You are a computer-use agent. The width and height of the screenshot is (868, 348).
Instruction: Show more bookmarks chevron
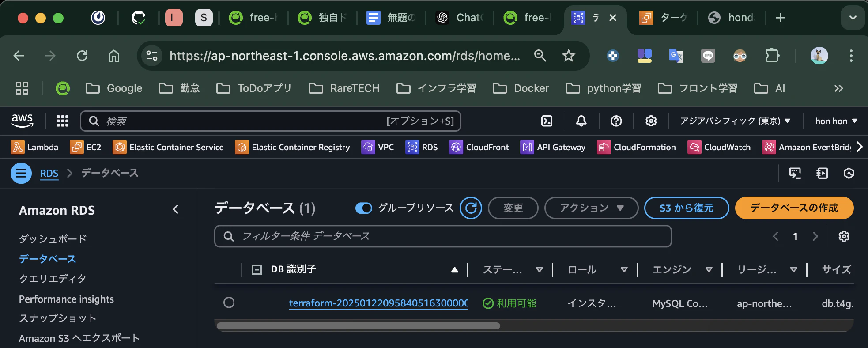click(838, 88)
